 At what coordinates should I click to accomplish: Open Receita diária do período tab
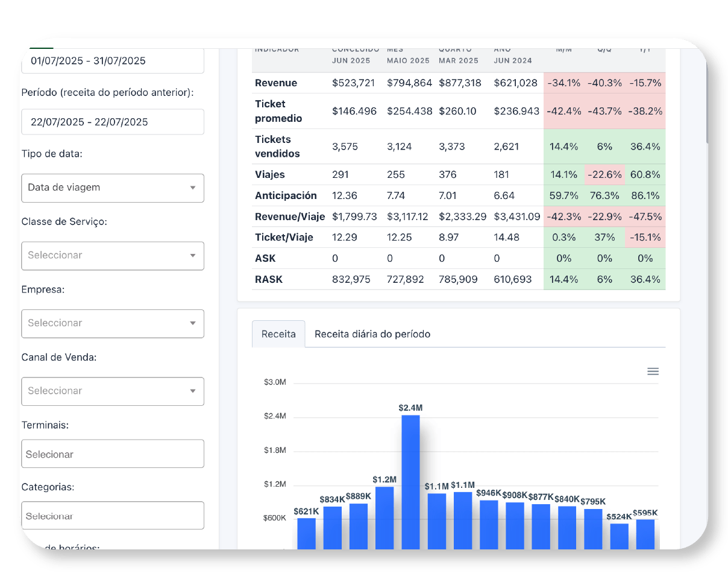coord(372,334)
